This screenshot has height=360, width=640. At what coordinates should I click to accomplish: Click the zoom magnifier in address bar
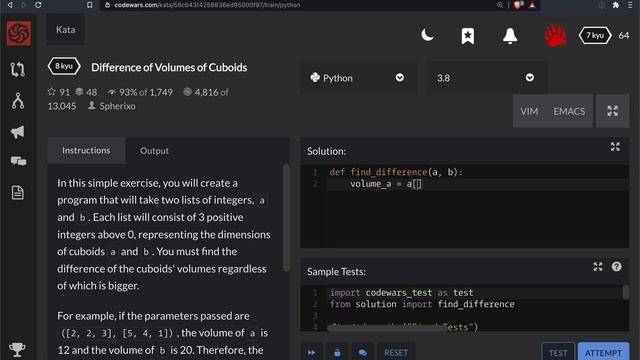pos(500,5)
